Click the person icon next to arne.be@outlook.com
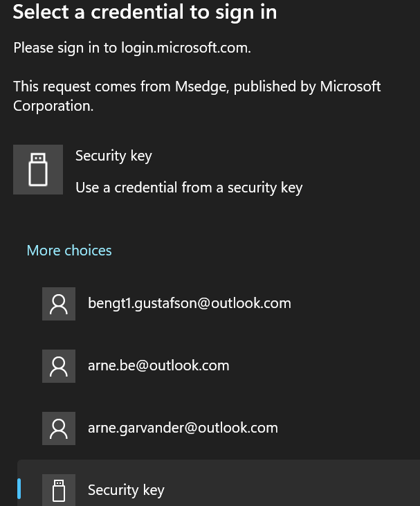The image size is (420, 506). point(59,366)
